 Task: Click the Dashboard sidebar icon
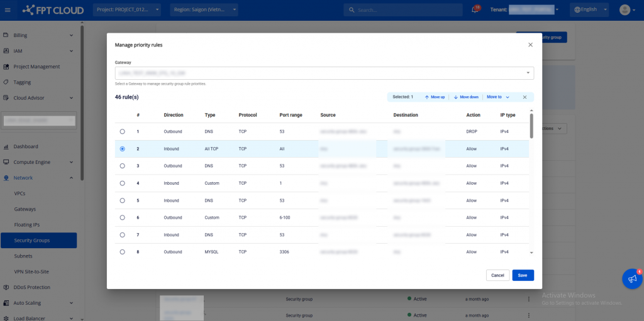tap(6, 146)
